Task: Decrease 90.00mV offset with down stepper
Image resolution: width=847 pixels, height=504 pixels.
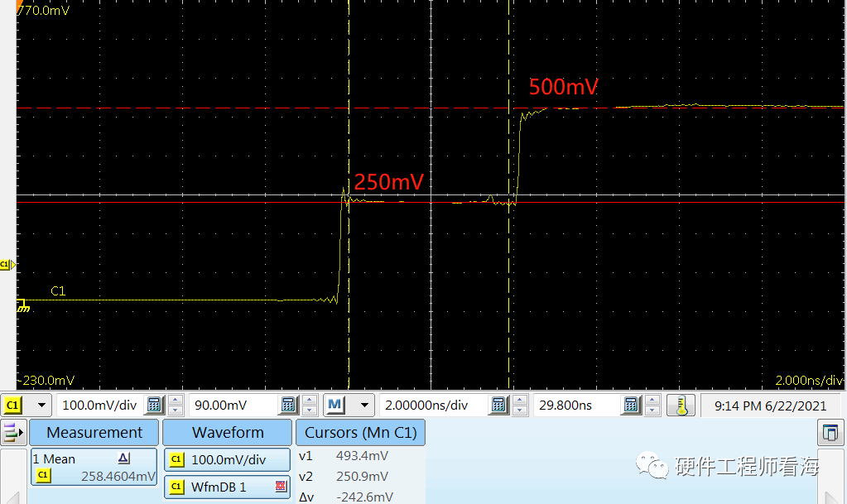Action: [310, 410]
